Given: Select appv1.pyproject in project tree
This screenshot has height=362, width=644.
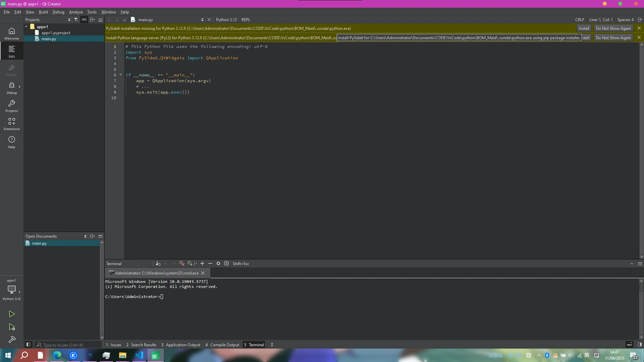Looking at the screenshot, I should [56, 33].
